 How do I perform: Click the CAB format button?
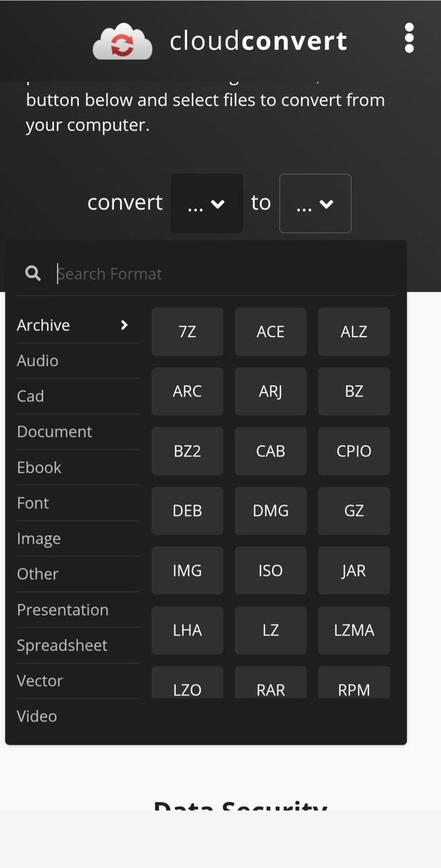point(270,450)
